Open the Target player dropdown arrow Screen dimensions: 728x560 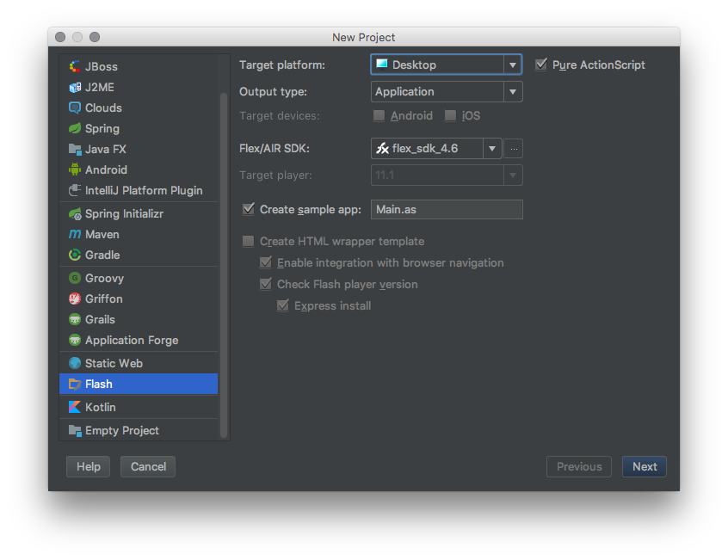pyautogui.click(x=513, y=175)
